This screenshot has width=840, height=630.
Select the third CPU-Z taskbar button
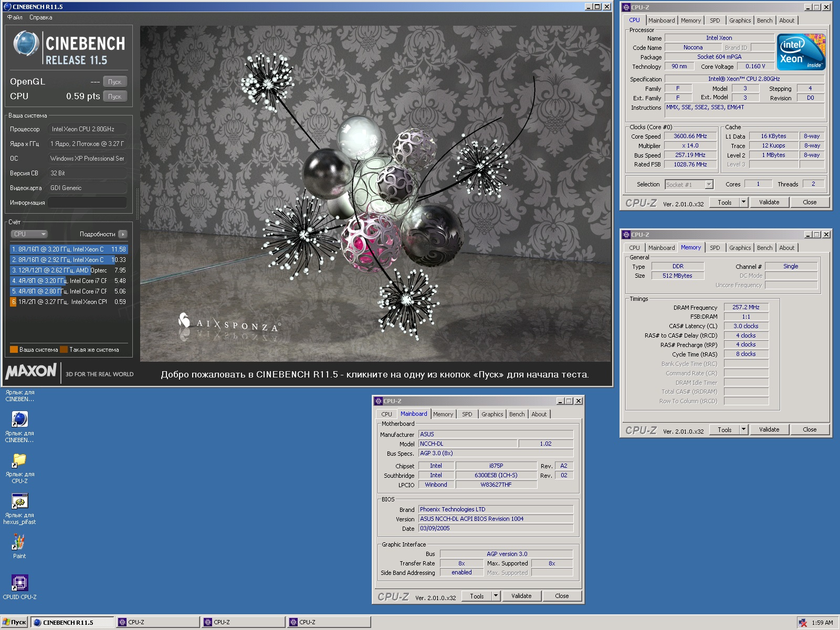pos(329,622)
